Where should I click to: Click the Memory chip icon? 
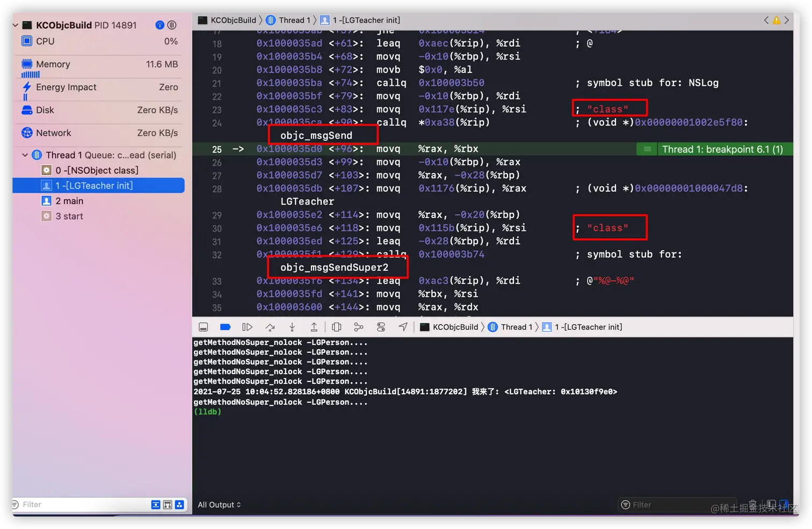27,64
